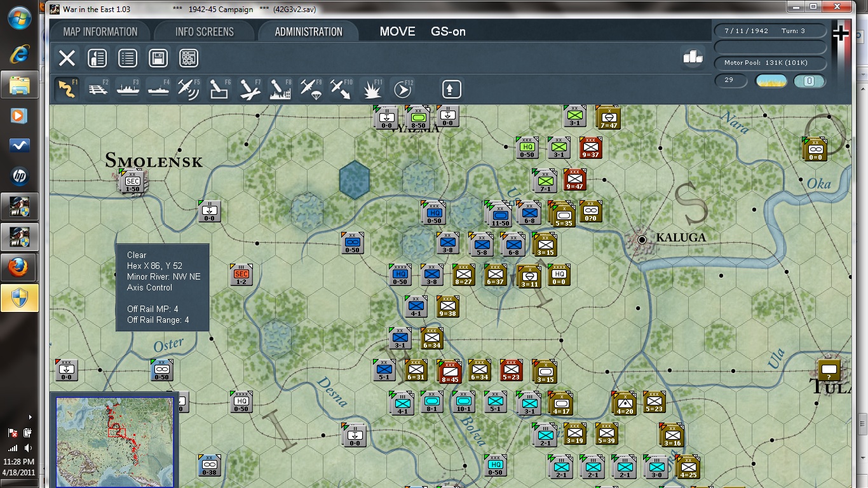Image resolution: width=868 pixels, height=488 pixels.
Task: Click the Motor Pool 131K readout
Action: [770, 63]
